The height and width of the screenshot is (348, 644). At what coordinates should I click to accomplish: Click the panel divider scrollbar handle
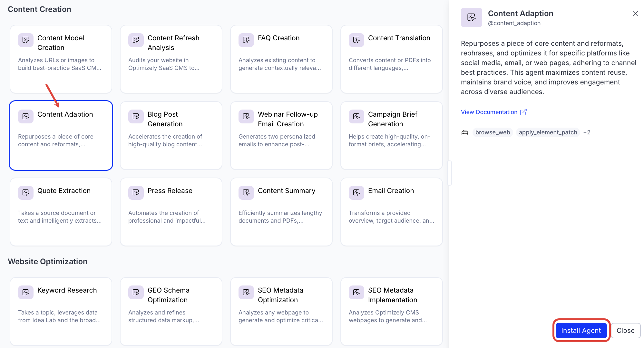(x=450, y=173)
